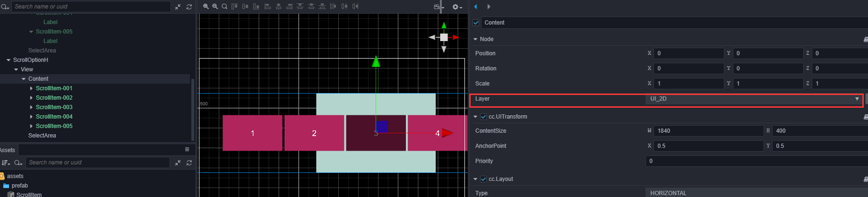Click the Content node name field
This screenshot has width=868, height=197.
pyautogui.click(x=675, y=23)
